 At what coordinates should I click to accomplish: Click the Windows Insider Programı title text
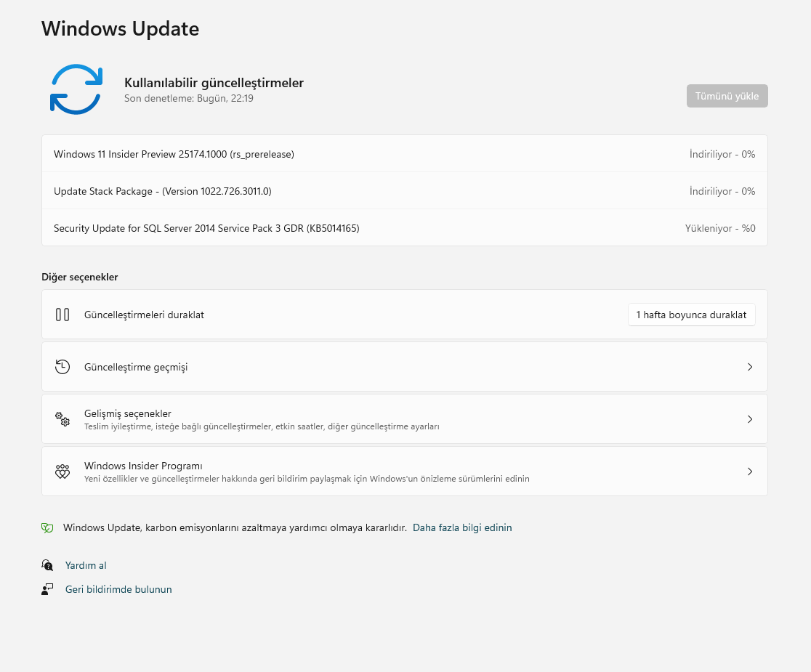pyautogui.click(x=143, y=466)
